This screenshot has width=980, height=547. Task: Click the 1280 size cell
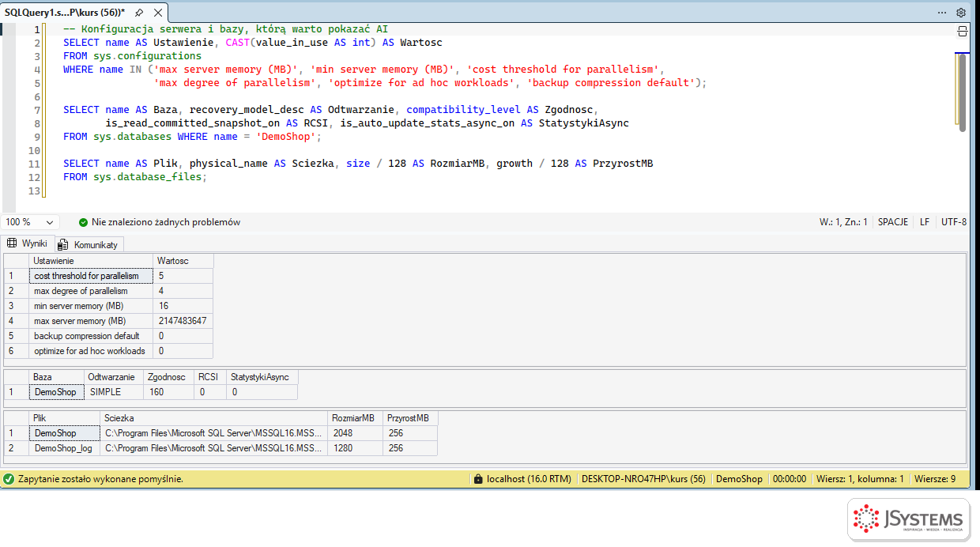coord(355,448)
